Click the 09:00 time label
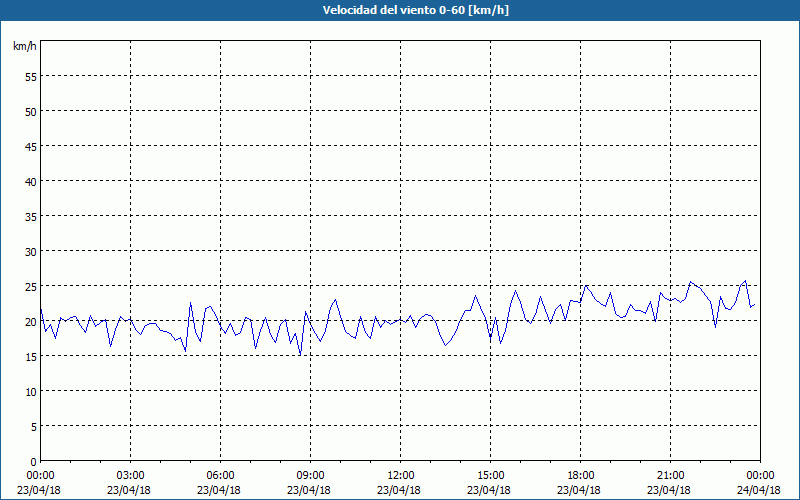This screenshot has width=800, height=500. point(310,476)
